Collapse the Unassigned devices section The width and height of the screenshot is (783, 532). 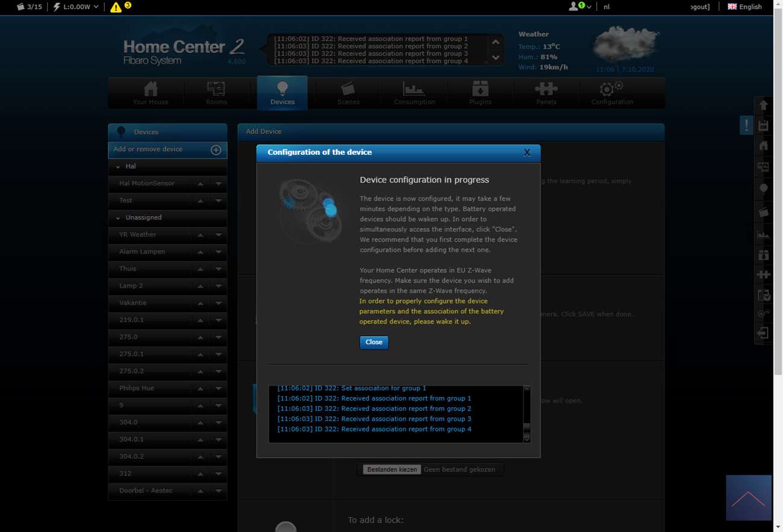pos(118,217)
